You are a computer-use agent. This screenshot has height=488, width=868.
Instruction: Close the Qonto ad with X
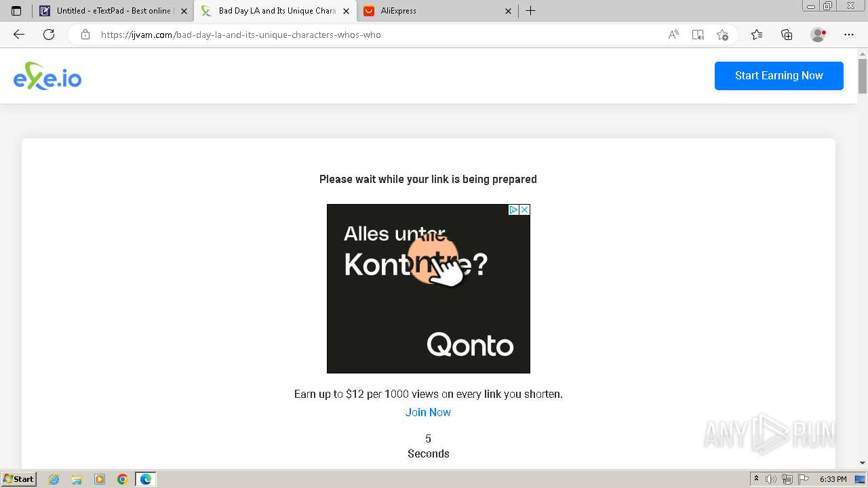[524, 210]
